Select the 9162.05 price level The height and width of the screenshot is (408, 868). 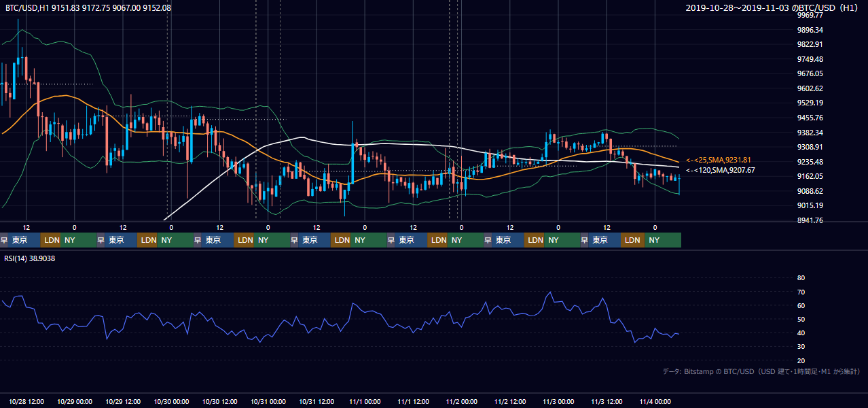tap(810, 176)
